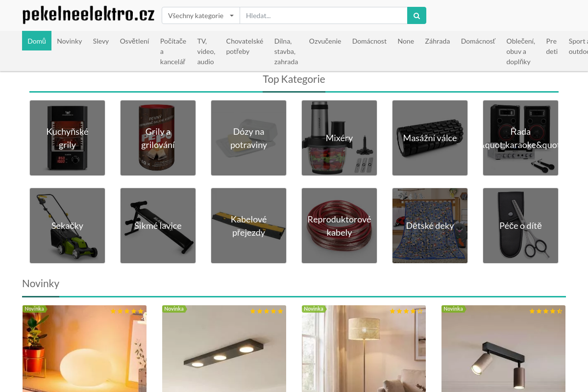Go to the Slevy section
Screen dimensions: 588x392
(x=101, y=41)
